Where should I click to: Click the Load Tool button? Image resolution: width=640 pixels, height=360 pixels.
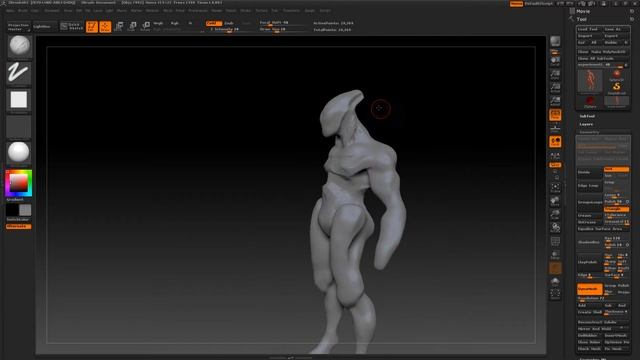click(x=589, y=29)
